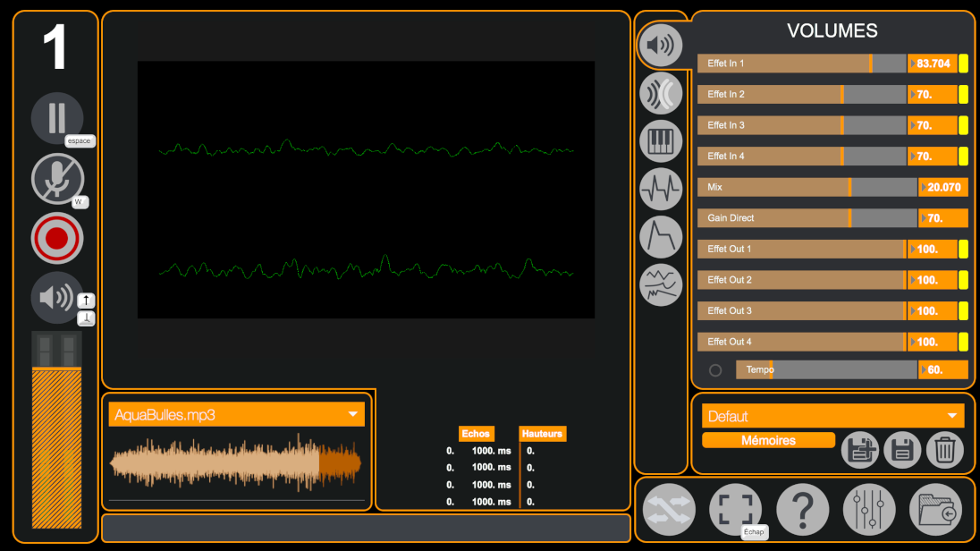Screen dimensions: 980x551
Task: Enable the Tempo radio button
Action: pyautogui.click(x=715, y=370)
